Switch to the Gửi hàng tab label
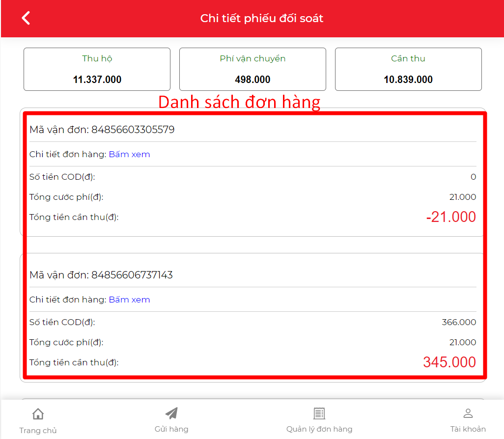The height and width of the screenshot is (439, 504). pos(171,429)
